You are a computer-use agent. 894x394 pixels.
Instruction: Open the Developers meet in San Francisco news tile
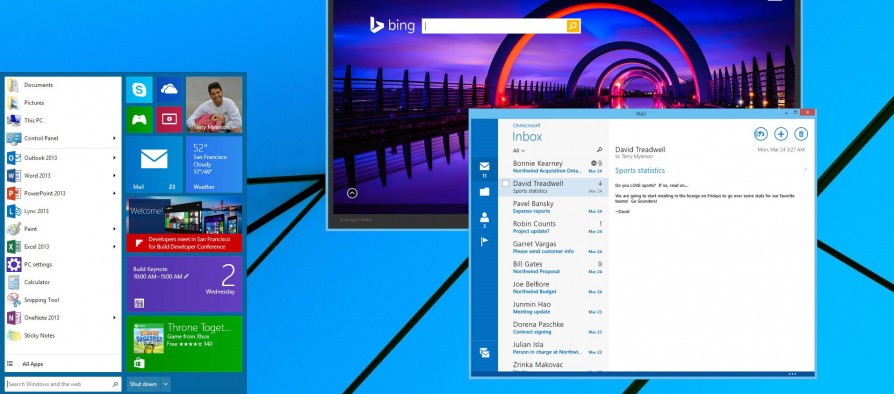pyautogui.click(x=184, y=224)
